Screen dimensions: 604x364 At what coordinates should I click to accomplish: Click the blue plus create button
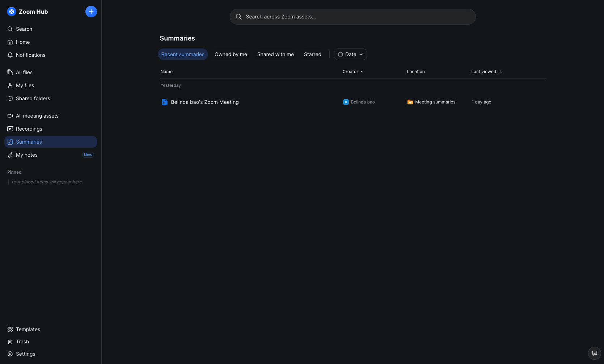[x=91, y=12]
